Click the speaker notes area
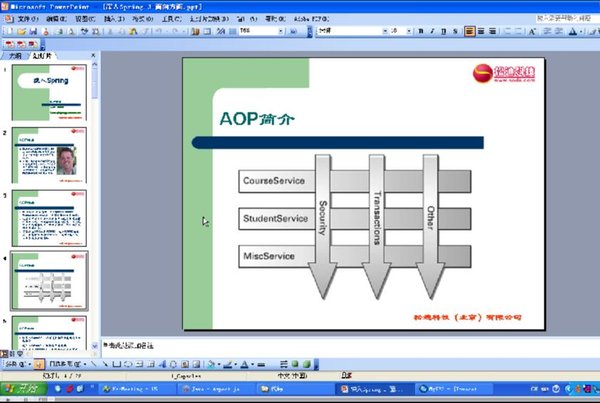600x403 pixels. (x=350, y=346)
